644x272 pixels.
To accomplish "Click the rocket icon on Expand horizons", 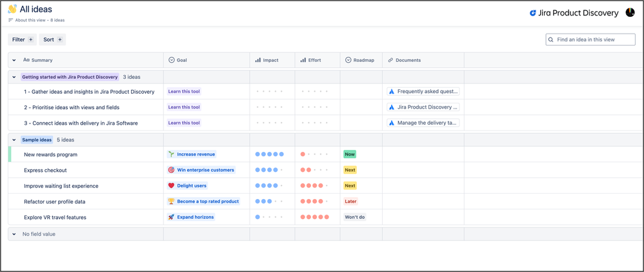I will tap(171, 217).
